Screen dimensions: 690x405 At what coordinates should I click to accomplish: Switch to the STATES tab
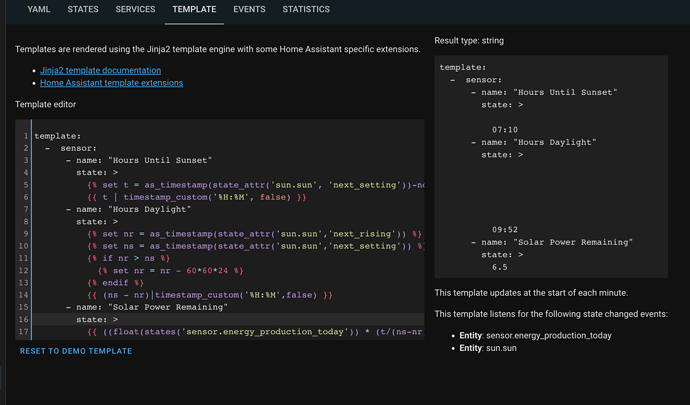tap(83, 9)
